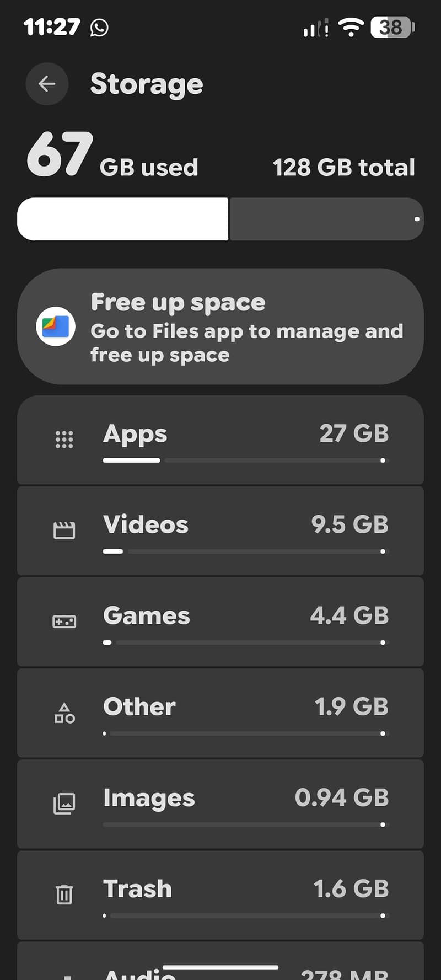
Task: Open the Free up space card
Action: click(x=220, y=326)
